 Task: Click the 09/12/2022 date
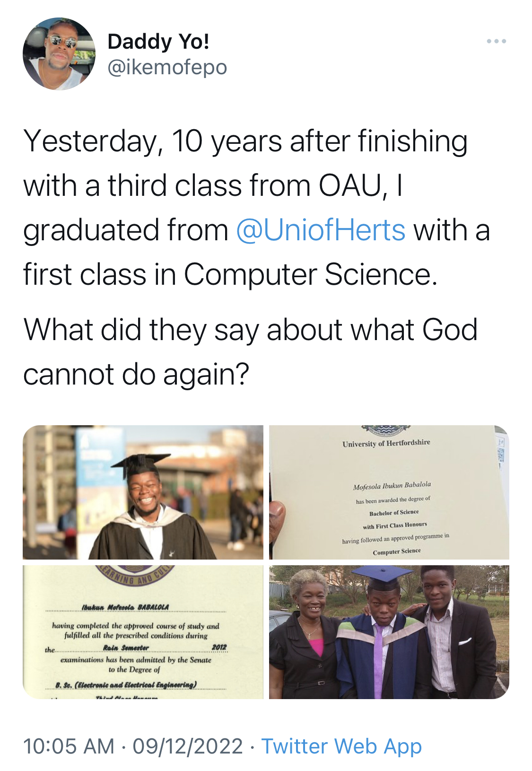[x=188, y=746]
